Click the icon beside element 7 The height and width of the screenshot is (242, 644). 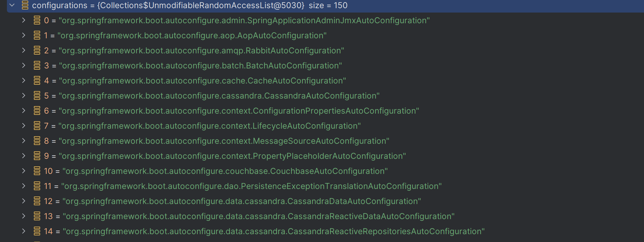pyautogui.click(x=37, y=126)
